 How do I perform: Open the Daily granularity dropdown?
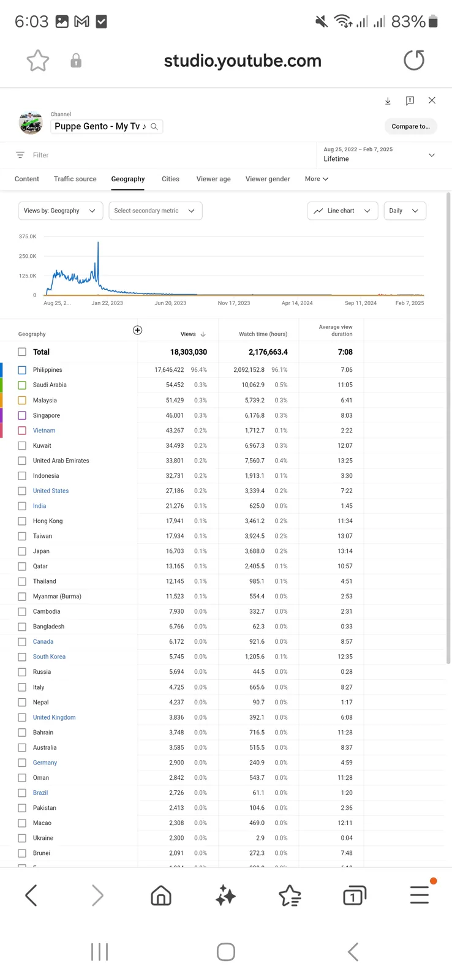[x=404, y=211]
